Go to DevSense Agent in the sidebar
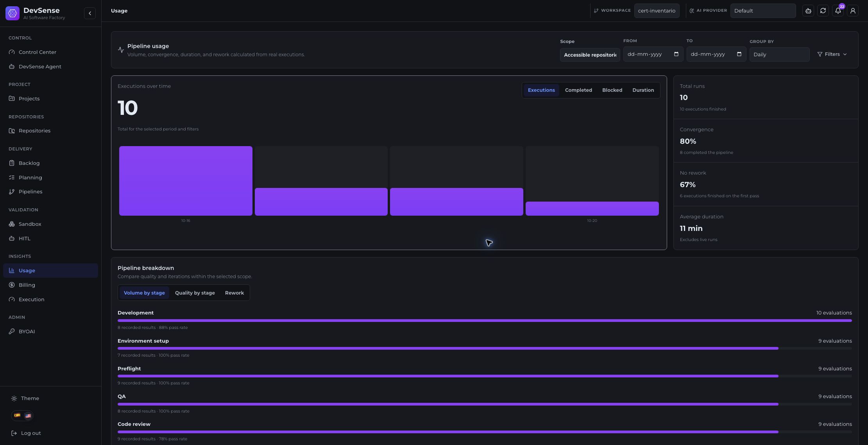Viewport: 868px width, 445px height. 50,66
